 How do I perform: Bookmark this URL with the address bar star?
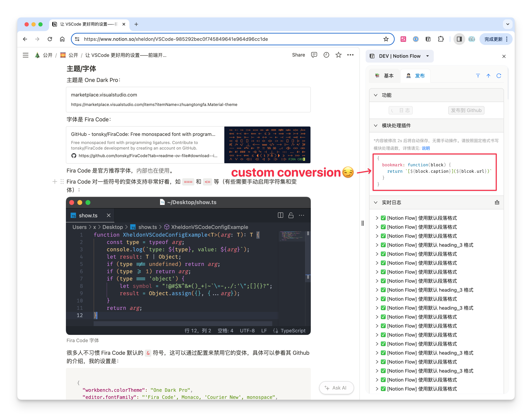pyautogui.click(x=386, y=39)
